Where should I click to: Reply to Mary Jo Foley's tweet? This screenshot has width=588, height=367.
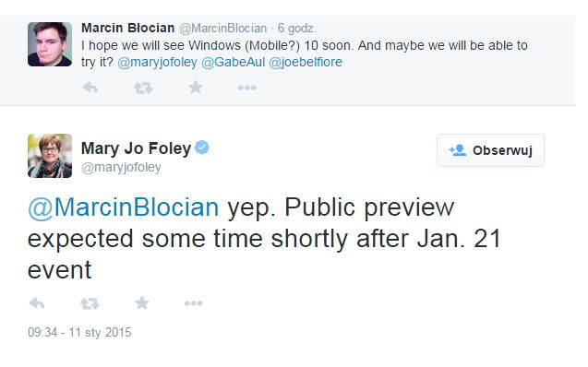pos(37,303)
